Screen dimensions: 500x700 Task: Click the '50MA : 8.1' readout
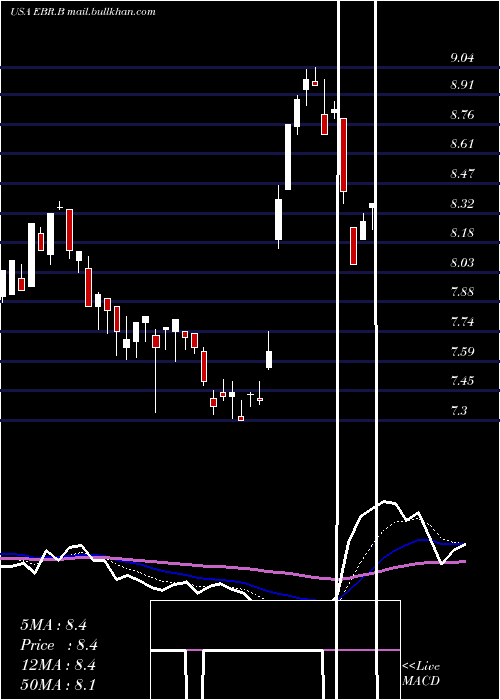pyautogui.click(x=58, y=685)
